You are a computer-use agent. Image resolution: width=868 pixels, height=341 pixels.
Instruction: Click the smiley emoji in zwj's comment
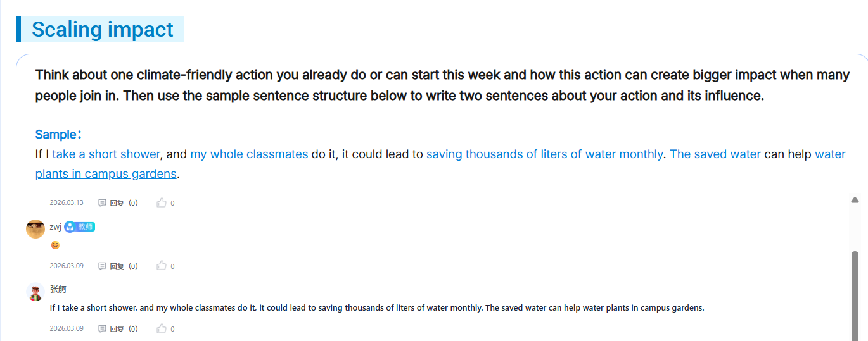click(x=55, y=245)
